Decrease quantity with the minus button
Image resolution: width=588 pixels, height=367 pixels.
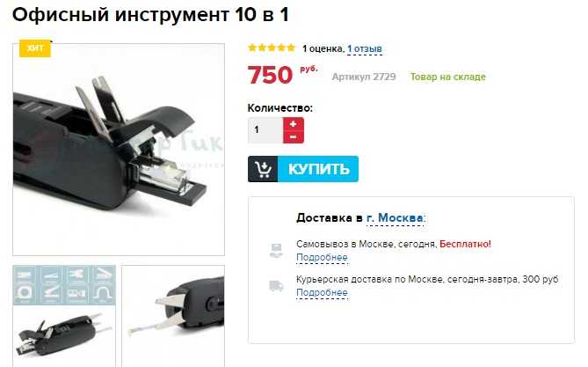[x=294, y=136]
